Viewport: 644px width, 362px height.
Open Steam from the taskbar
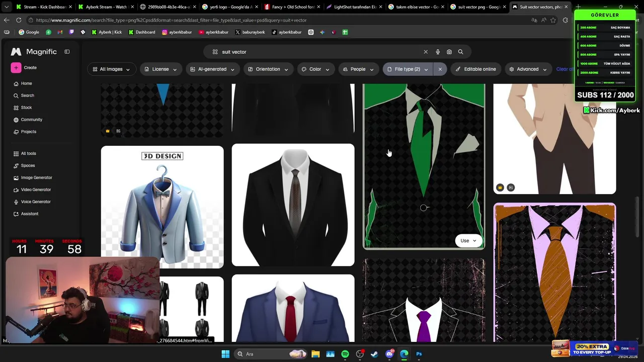(374, 354)
